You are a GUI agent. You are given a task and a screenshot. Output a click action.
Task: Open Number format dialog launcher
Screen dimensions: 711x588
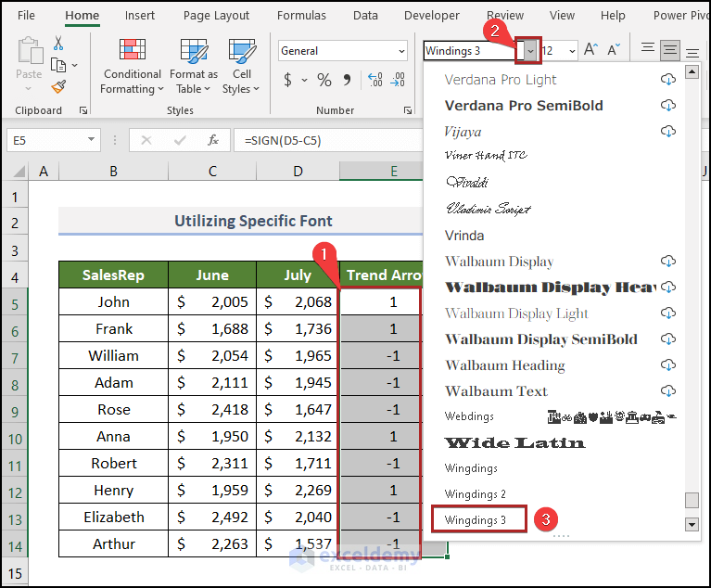408,110
